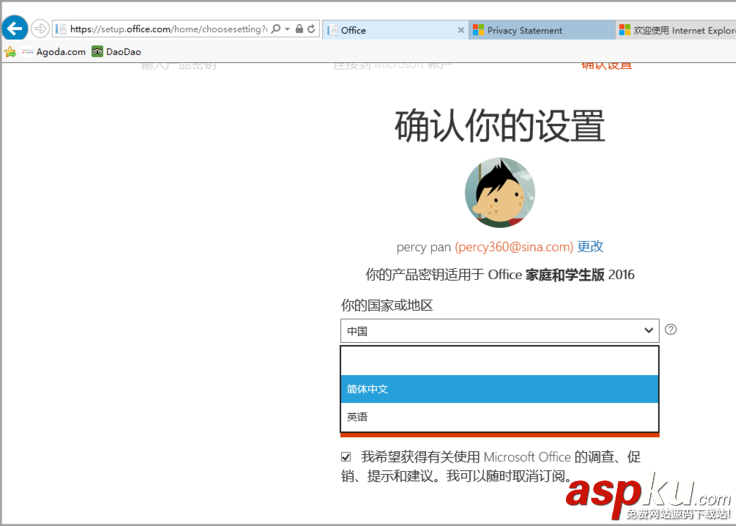Click the browser forward arrow button

[40, 29]
